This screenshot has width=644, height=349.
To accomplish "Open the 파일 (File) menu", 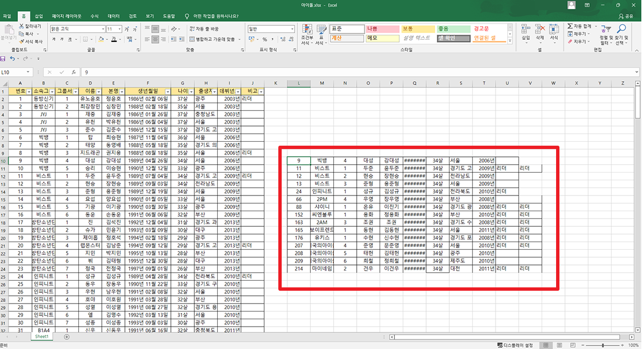I will pos(7,16).
